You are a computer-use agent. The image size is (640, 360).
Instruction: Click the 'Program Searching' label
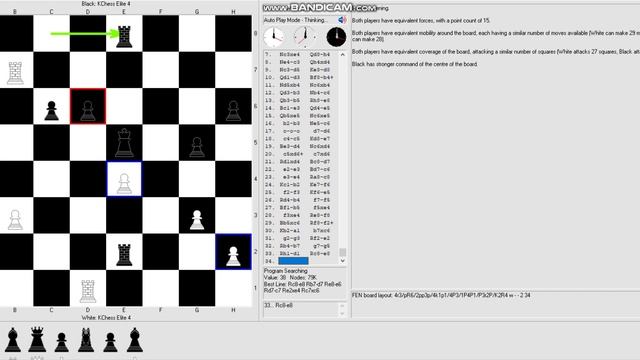coord(286,271)
